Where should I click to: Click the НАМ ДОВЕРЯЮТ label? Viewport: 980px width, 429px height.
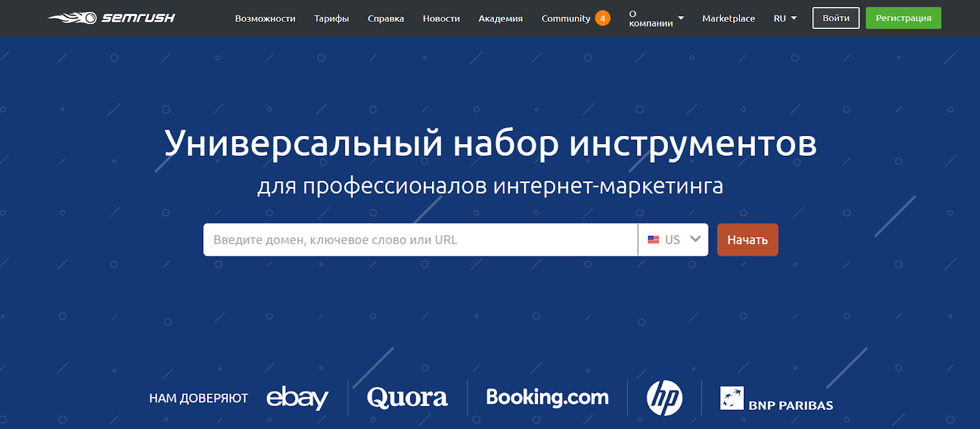click(x=198, y=399)
